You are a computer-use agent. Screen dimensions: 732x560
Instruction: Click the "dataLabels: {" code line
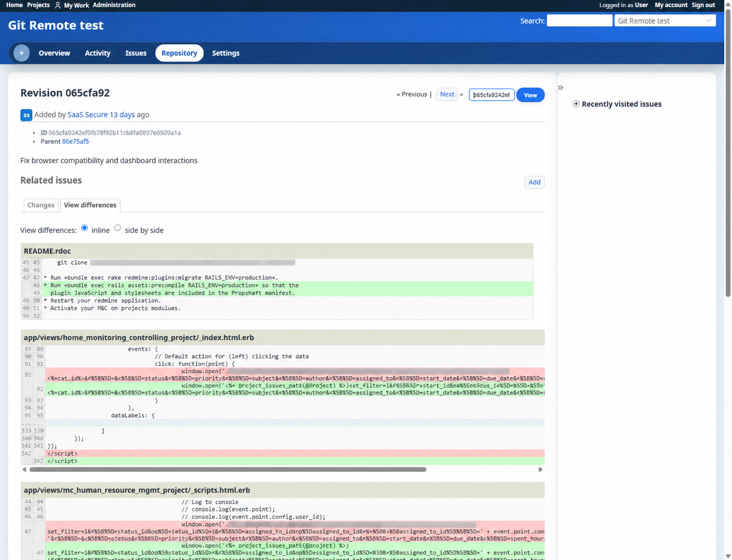coord(133,416)
